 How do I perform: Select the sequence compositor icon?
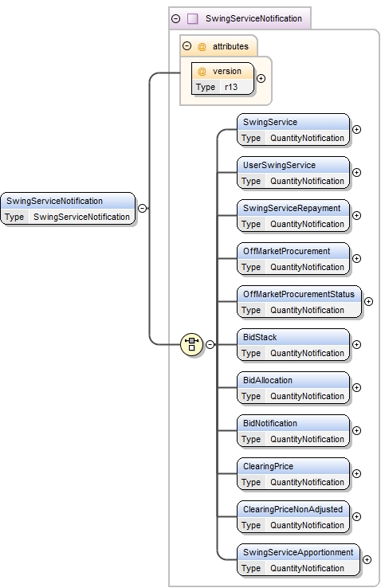[x=191, y=344]
